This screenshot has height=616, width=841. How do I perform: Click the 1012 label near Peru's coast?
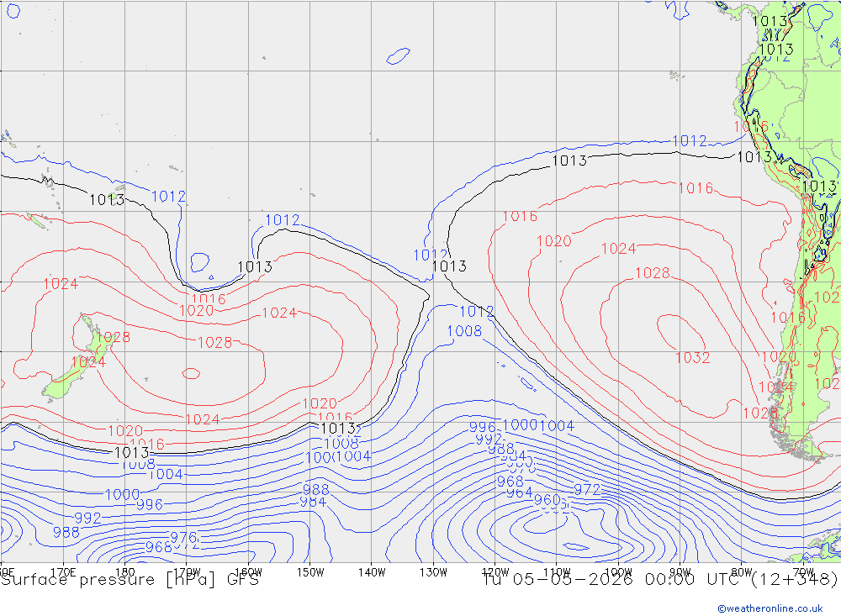[x=690, y=141]
